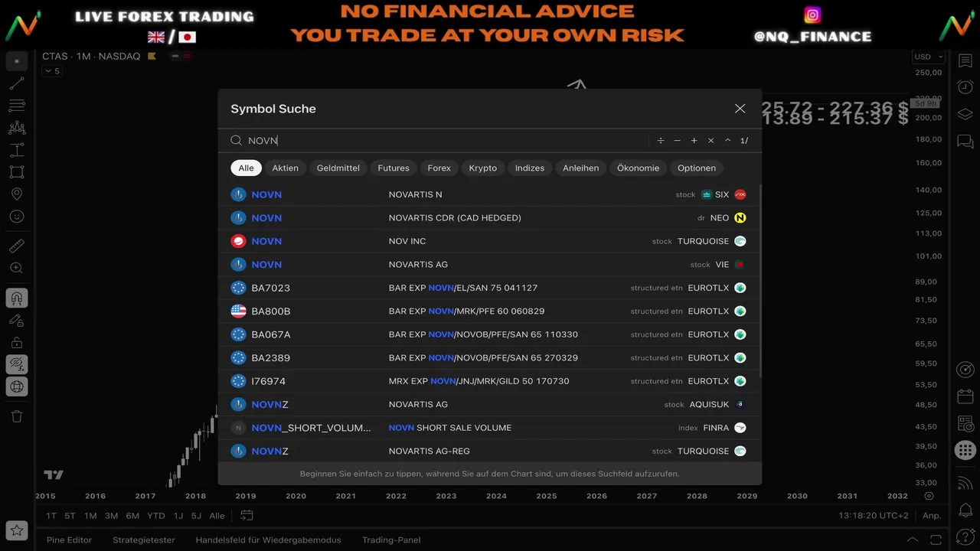Select the text annotation tool
Image resolution: width=980 pixels, height=551 pixels.
point(17,150)
